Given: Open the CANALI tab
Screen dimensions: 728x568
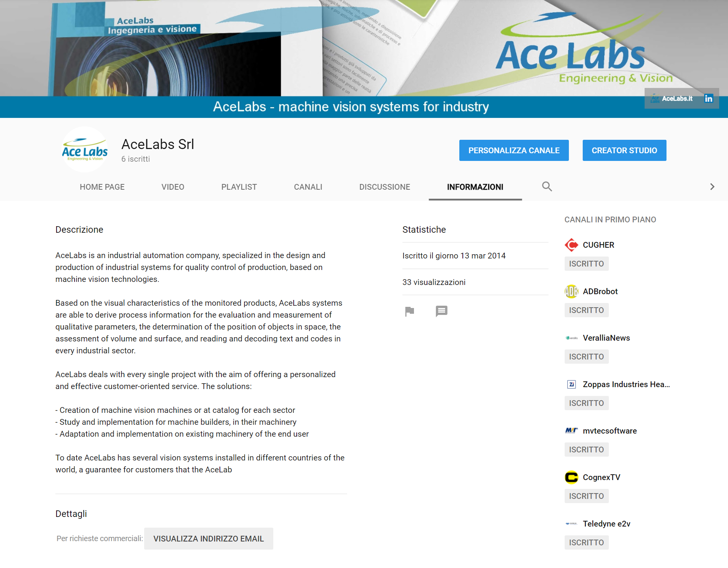Looking at the screenshot, I should [308, 187].
